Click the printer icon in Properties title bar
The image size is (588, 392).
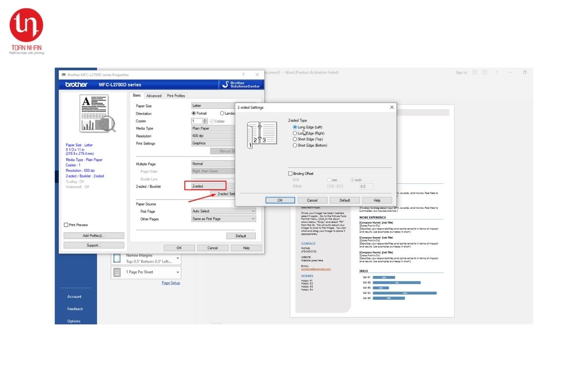coord(64,74)
